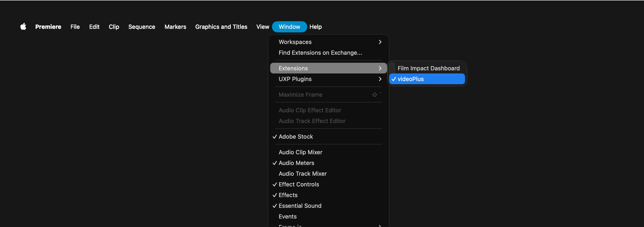Screen dimensions: 644x227
Task: Show the Audio Clip Mixer panel
Action: tap(328, 152)
